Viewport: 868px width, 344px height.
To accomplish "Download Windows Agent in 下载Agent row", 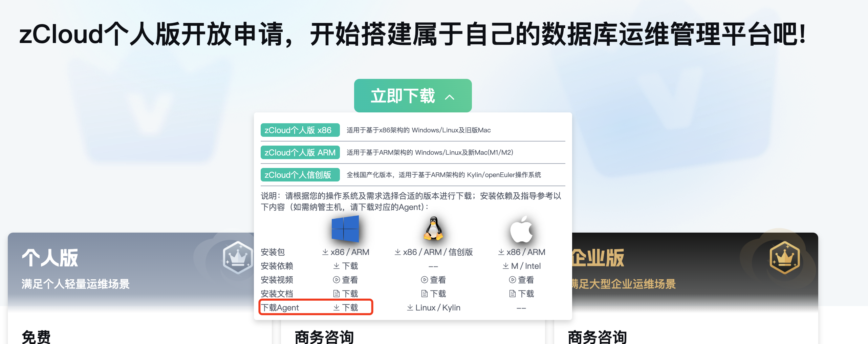I will click(x=345, y=307).
